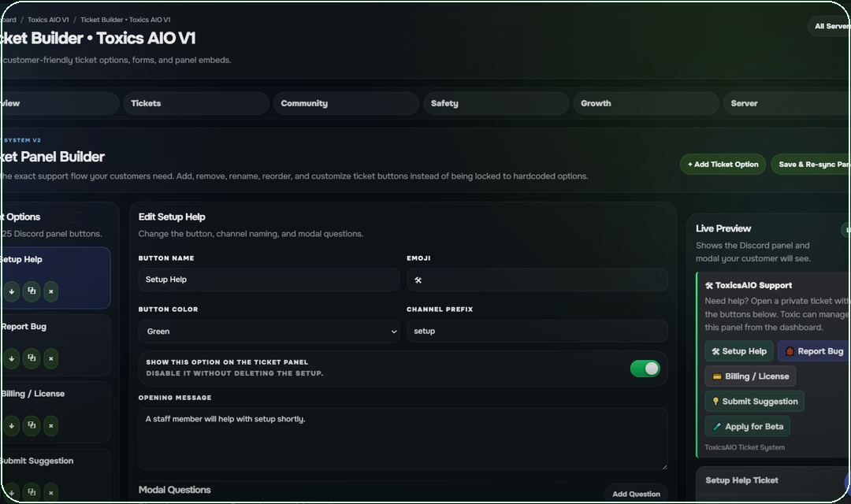Open the All Servers button
The height and width of the screenshot is (504, 851).
pyautogui.click(x=829, y=26)
